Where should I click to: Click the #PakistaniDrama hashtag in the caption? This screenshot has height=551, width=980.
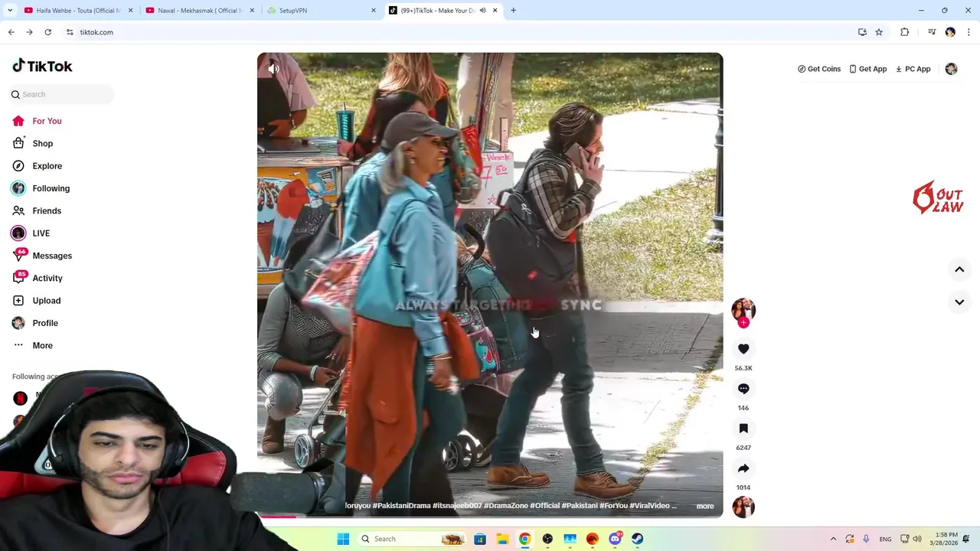(401, 506)
